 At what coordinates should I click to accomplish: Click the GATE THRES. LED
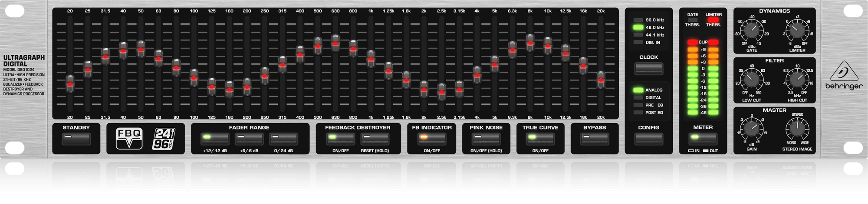pyautogui.click(x=693, y=20)
